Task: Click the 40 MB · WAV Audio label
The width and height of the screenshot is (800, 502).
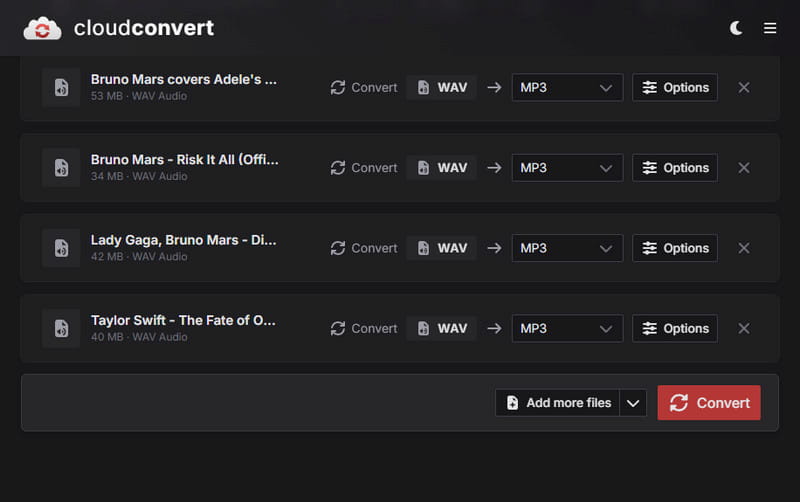Action: point(139,337)
